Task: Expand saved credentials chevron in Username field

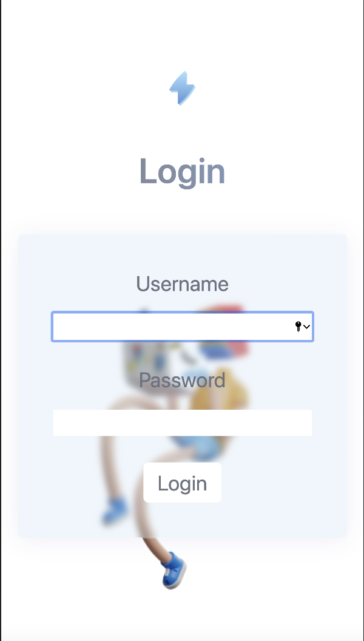Action: (x=307, y=327)
